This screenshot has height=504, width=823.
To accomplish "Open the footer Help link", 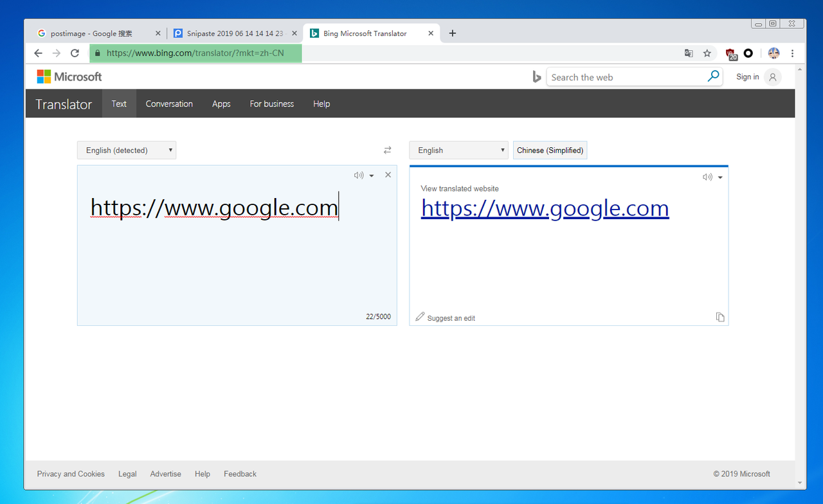I will coord(203,474).
